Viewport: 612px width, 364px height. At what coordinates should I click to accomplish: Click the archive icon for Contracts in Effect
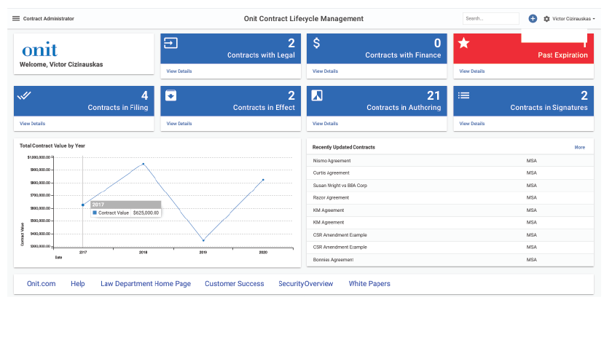point(171,95)
